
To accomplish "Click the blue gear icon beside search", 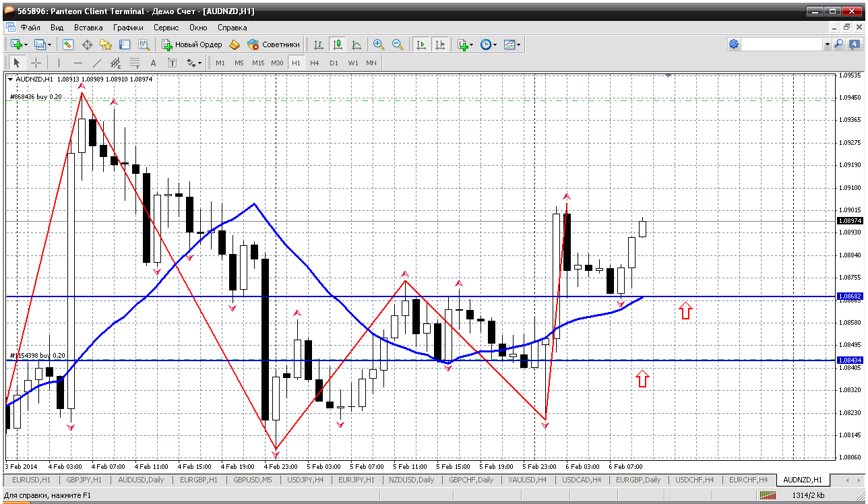I will [734, 44].
